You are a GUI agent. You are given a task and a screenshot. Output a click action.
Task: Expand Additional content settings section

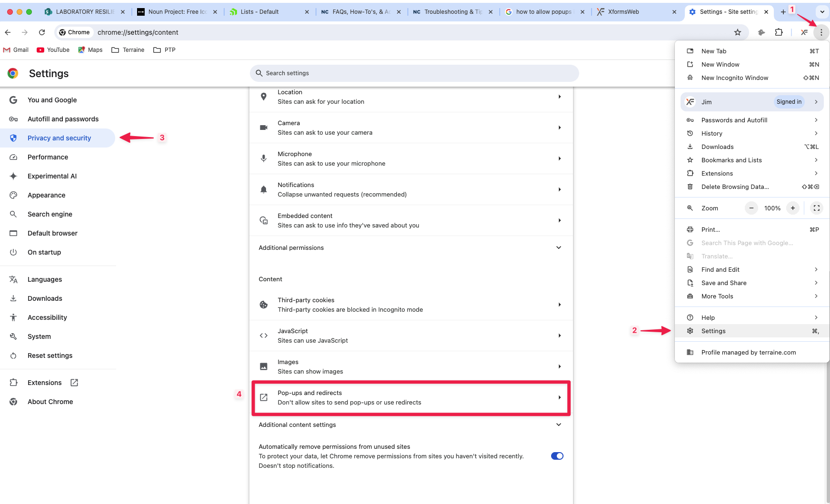tap(558, 425)
